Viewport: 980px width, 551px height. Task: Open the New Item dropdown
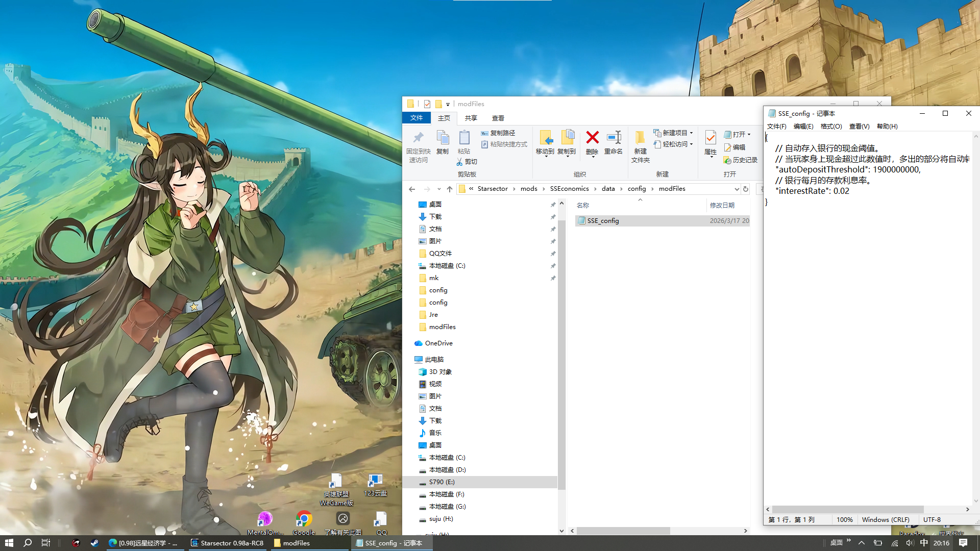click(x=674, y=133)
